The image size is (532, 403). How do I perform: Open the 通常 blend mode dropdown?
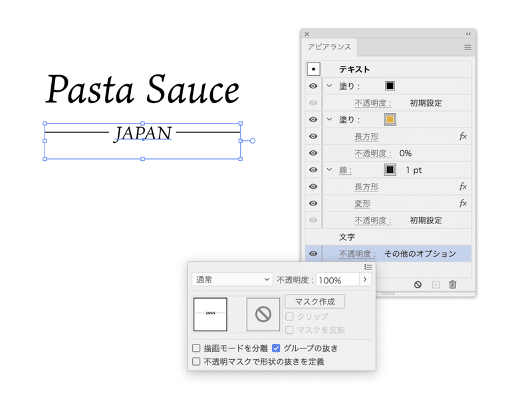pos(231,279)
